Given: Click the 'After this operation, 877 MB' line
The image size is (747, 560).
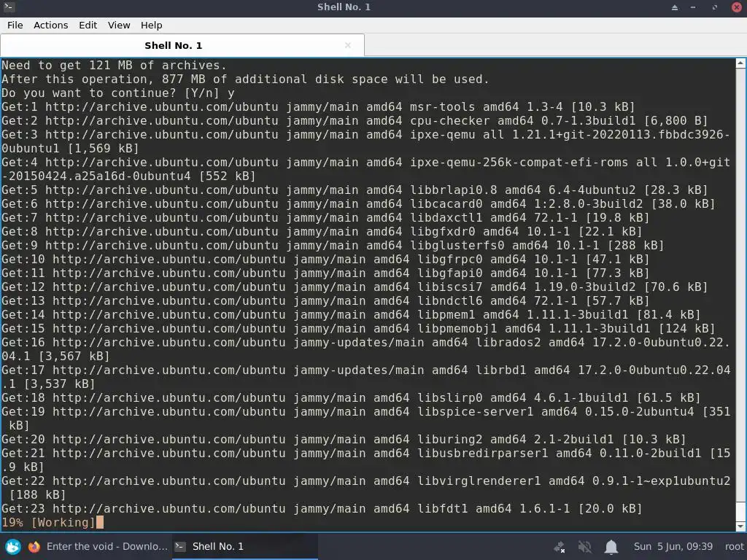Looking at the screenshot, I should pyautogui.click(x=245, y=79).
